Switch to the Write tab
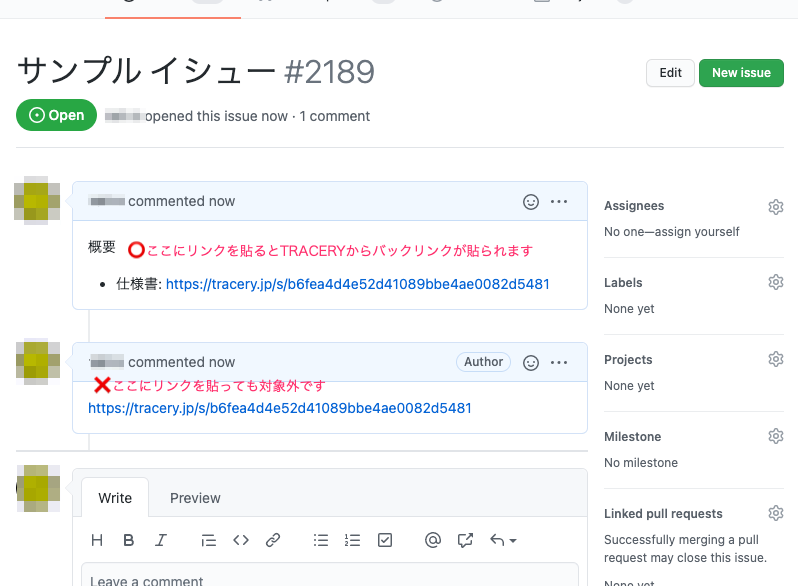Screen dimensions: 798x586 click(x=115, y=497)
